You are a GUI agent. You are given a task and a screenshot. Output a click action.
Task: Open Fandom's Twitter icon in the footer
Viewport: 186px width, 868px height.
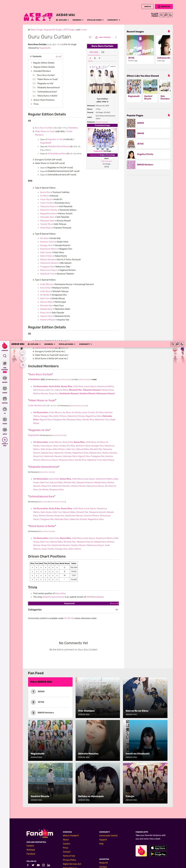pos(33,865)
